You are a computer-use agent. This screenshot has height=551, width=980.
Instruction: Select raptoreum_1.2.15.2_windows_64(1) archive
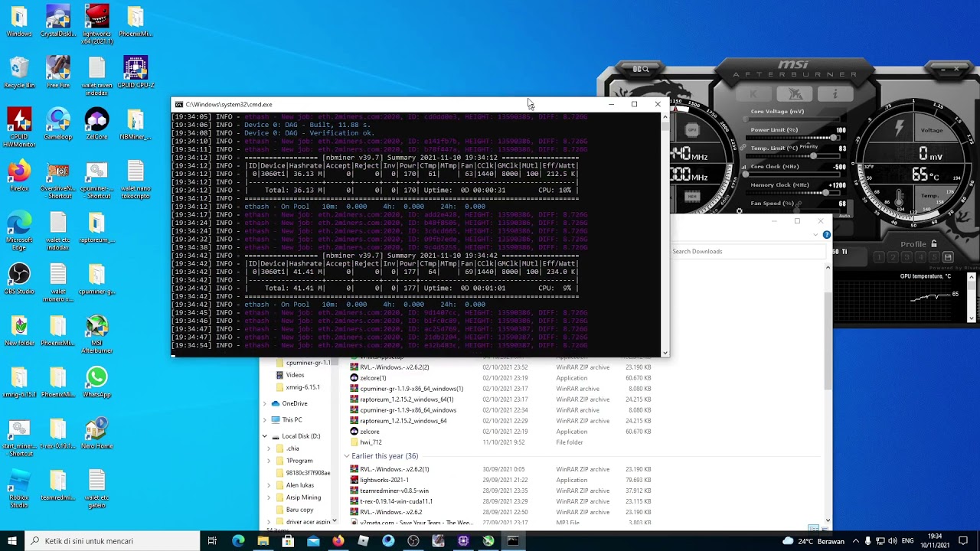[407, 399]
